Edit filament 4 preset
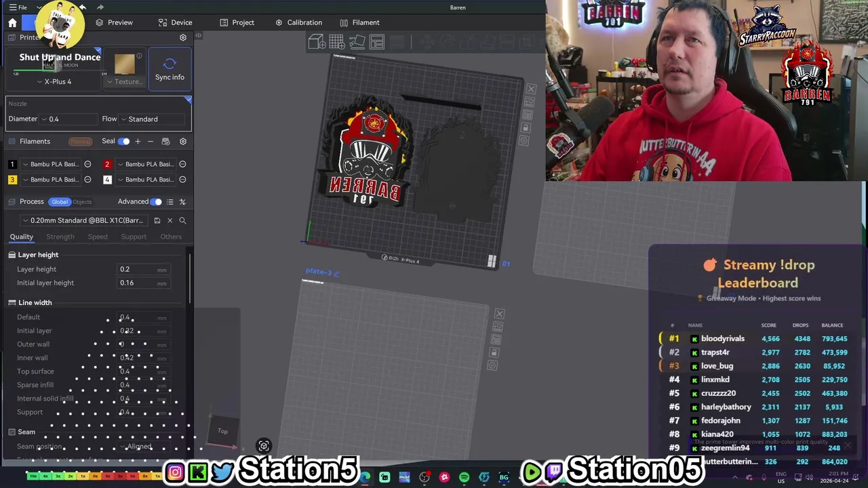This screenshot has height=488, width=868. click(x=182, y=180)
